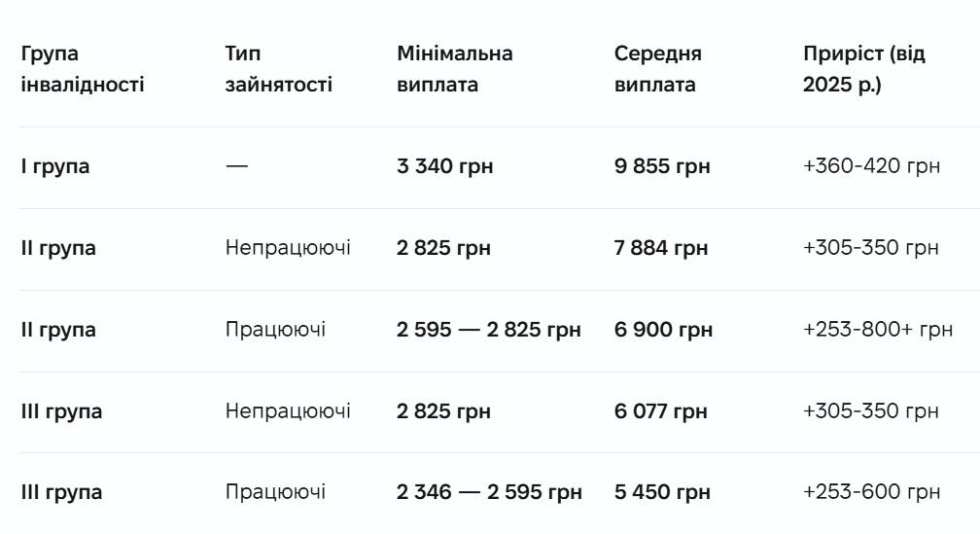The image size is (980, 534).
Task: Select the 9 855 грн average payment
Action: click(x=662, y=166)
